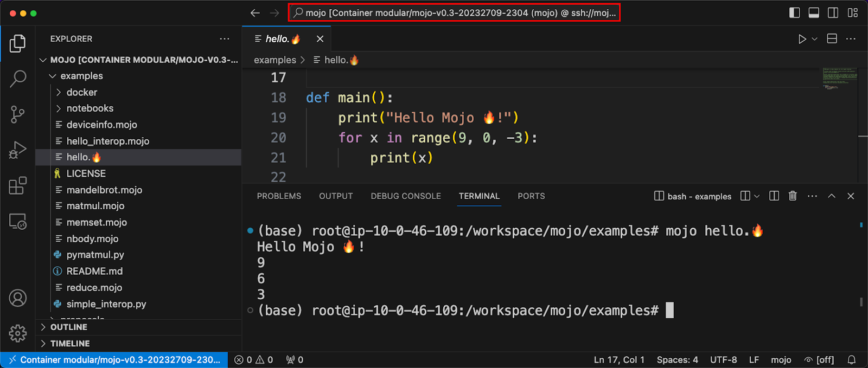Open errors and warnings status item
This screenshot has width=868, height=368.
253,360
